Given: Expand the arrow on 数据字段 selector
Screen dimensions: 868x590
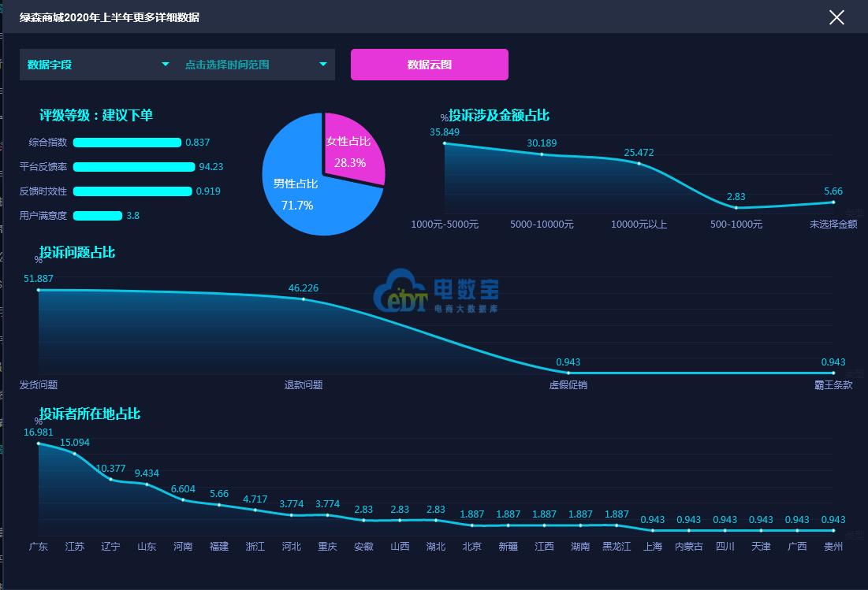Looking at the screenshot, I should 166,65.
